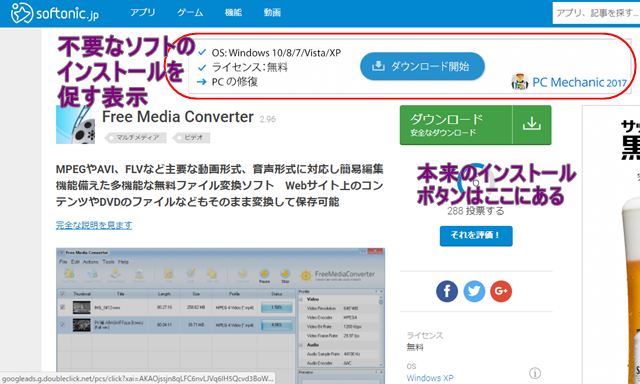Click the Free Media Converter title
This screenshot has width=640, height=384.
point(178,117)
